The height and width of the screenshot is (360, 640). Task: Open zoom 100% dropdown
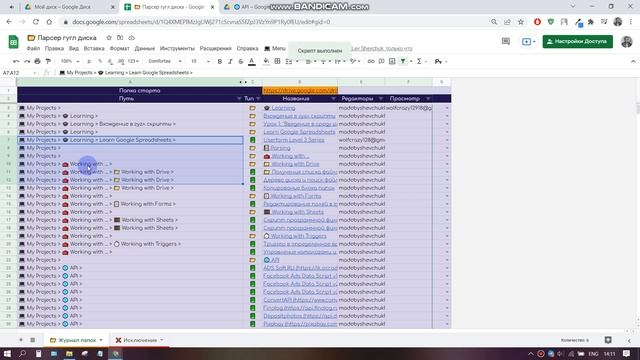pos(70,61)
